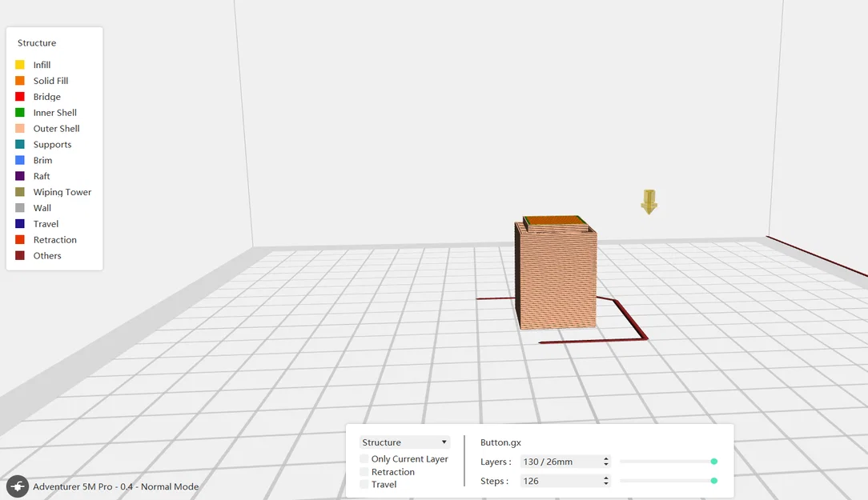Click the navy Travel legend swatch
The width and height of the screenshot is (868, 500).
[x=20, y=224]
